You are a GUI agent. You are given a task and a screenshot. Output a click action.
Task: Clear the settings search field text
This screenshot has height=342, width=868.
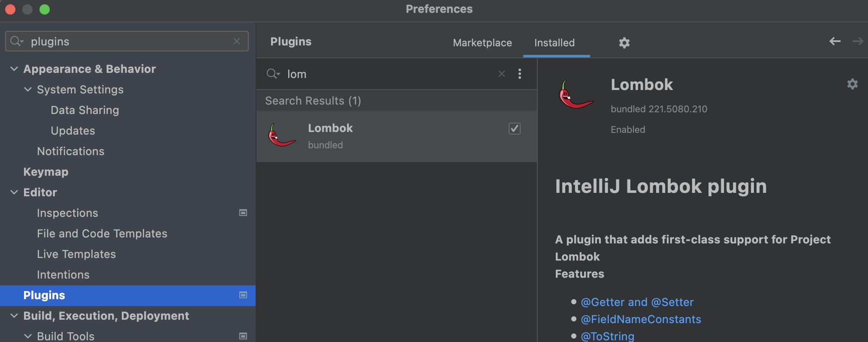237,41
